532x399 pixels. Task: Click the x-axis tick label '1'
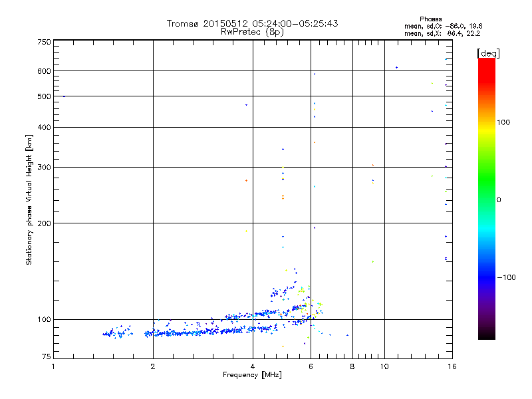(53, 366)
